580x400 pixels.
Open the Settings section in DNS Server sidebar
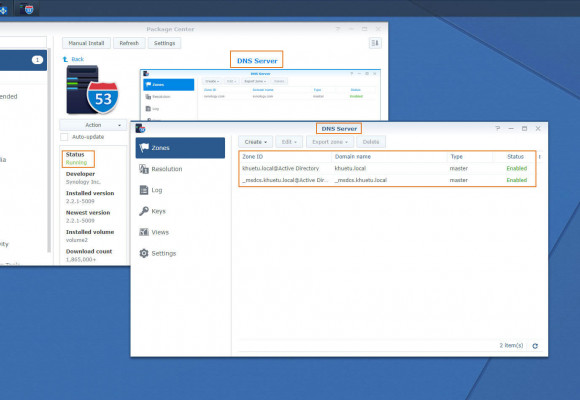coord(180,253)
